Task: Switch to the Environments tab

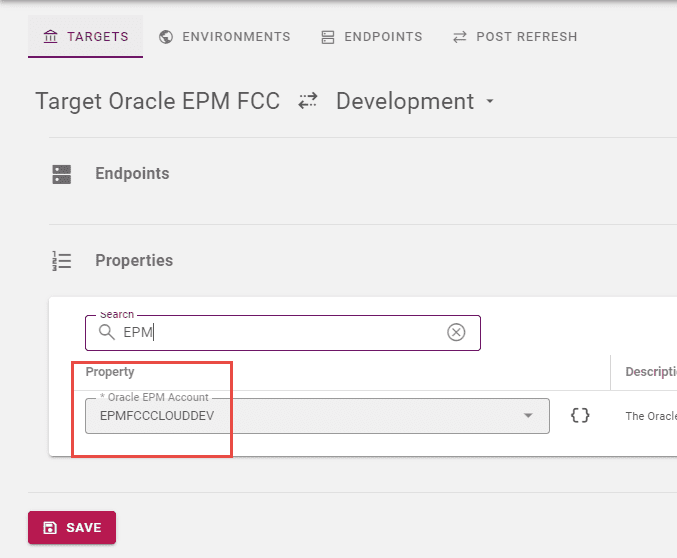Action: tap(225, 37)
